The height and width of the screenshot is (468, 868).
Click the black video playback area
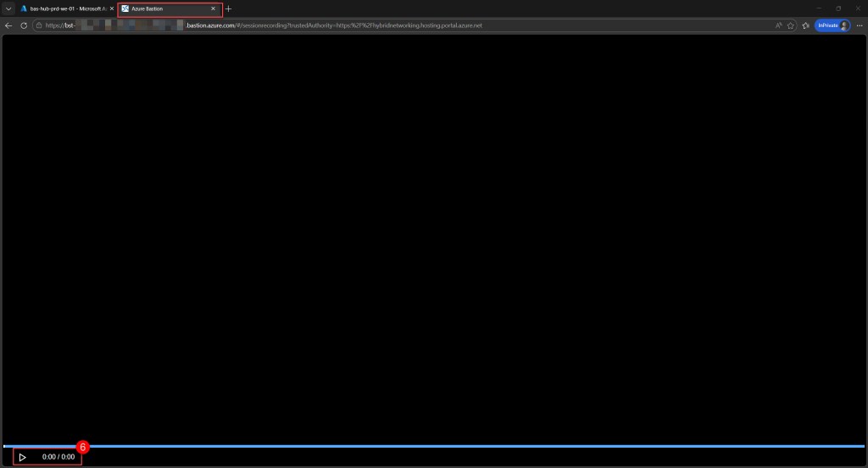click(x=434, y=237)
